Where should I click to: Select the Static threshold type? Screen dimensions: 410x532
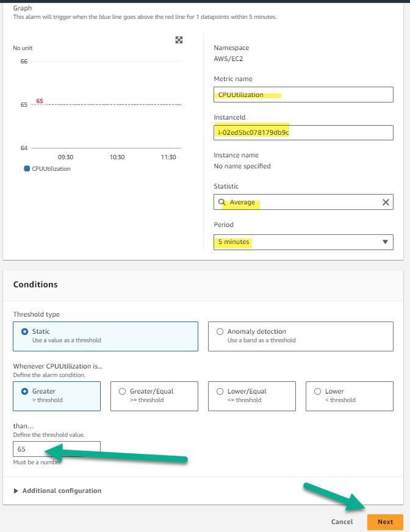click(25, 332)
